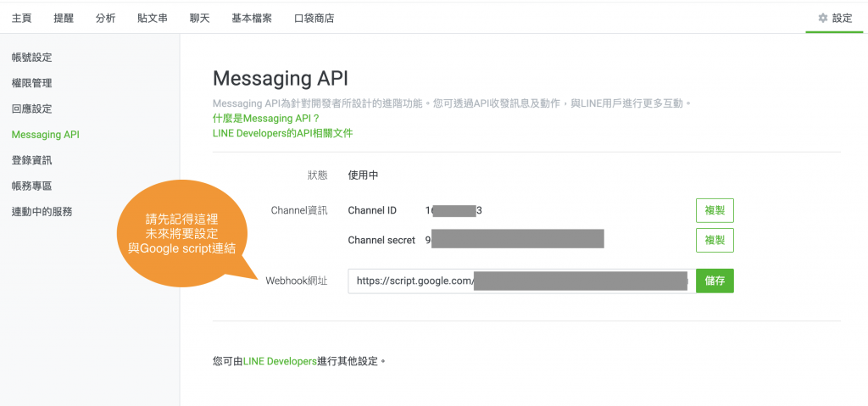868x406 pixels.
Task: Open 連動中的服務 in the sidebar
Action: click(42, 212)
